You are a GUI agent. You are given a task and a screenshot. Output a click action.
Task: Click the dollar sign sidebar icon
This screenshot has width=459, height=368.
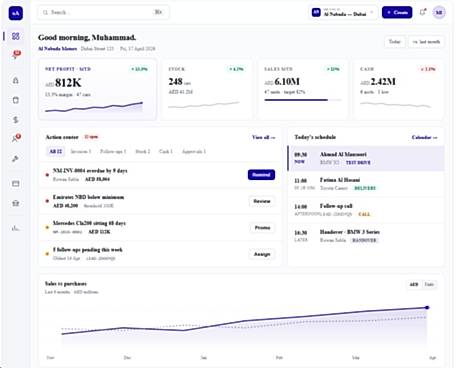16,120
